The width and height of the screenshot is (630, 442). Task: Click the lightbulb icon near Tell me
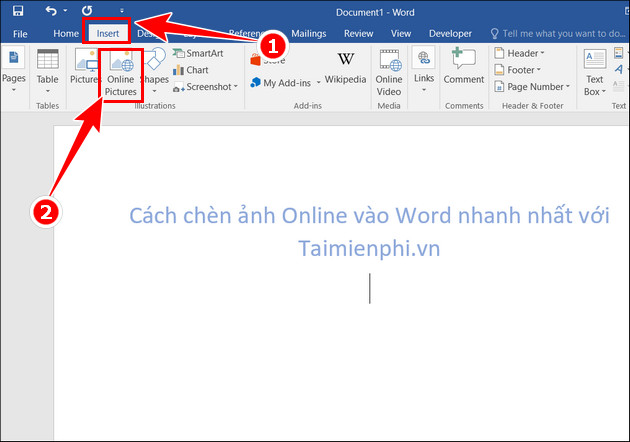tap(495, 34)
